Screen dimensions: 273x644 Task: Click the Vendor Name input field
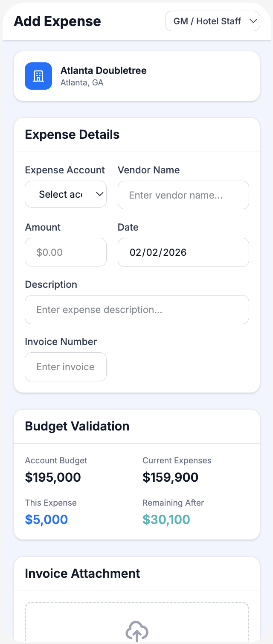[183, 195]
